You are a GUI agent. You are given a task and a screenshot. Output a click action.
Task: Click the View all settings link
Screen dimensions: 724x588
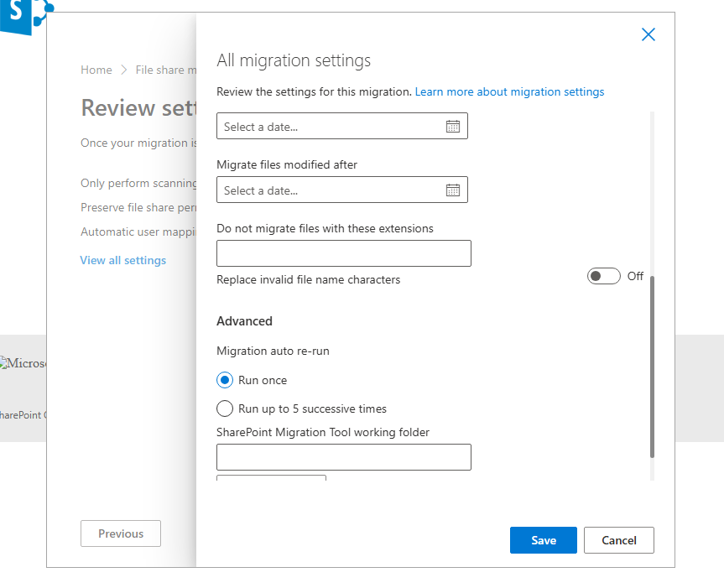[x=122, y=260]
